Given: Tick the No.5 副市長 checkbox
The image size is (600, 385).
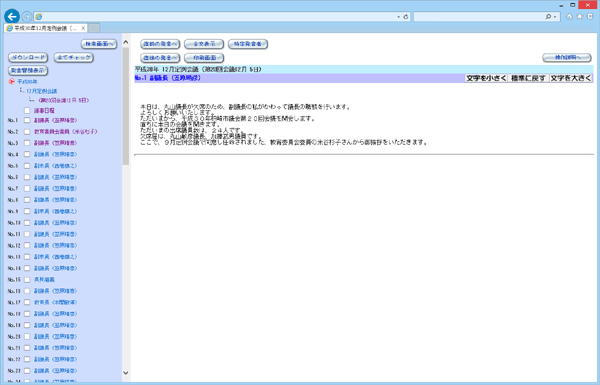Looking at the screenshot, I should (27, 166).
